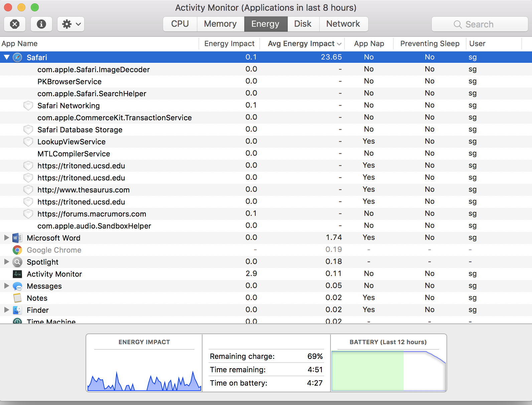Expand the Messages disclosure triangle
532x405 pixels.
[x=6, y=286]
